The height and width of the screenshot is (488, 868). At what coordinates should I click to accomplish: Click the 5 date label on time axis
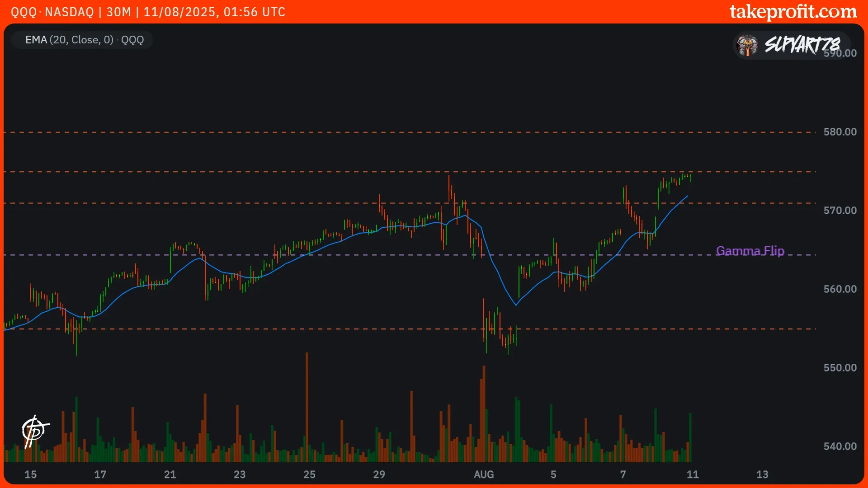point(553,474)
